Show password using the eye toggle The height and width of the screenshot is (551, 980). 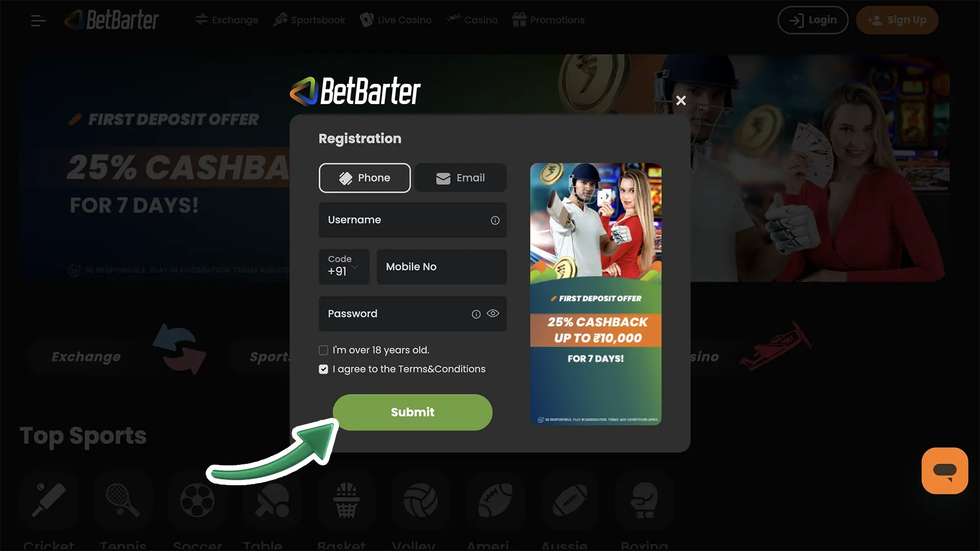[x=493, y=314]
